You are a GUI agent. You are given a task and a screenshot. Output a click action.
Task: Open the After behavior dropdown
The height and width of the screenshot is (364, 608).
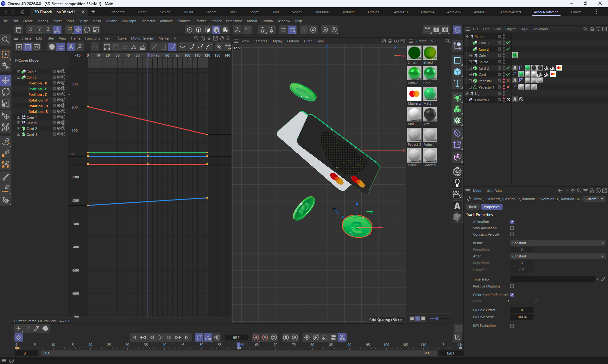pyautogui.click(x=558, y=256)
